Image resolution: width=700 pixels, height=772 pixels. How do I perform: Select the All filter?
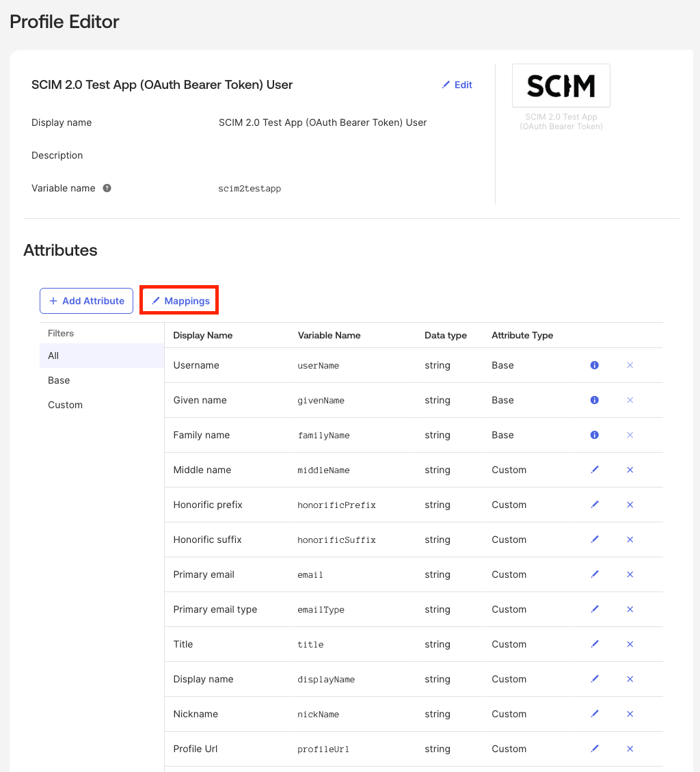(101, 356)
